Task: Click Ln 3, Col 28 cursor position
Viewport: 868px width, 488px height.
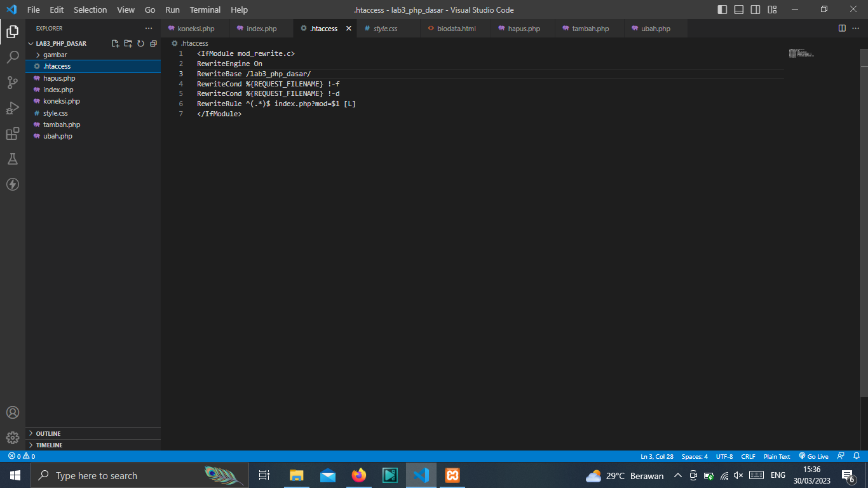Action: click(x=657, y=456)
